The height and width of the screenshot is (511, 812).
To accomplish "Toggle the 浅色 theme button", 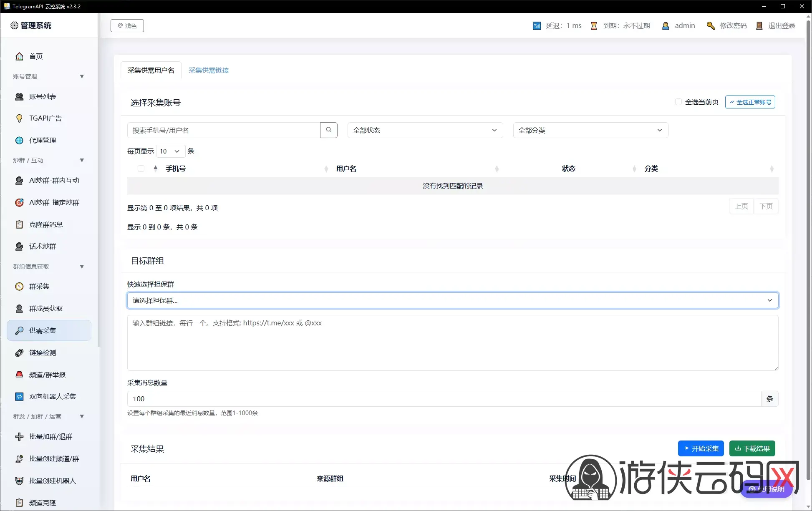I will click(127, 26).
